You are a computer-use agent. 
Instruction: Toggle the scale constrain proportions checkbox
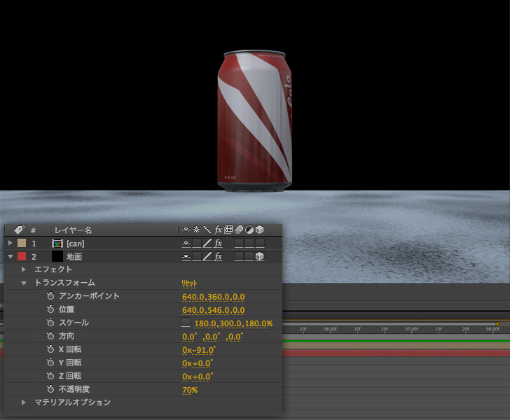pyautogui.click(x=186, y=323)
